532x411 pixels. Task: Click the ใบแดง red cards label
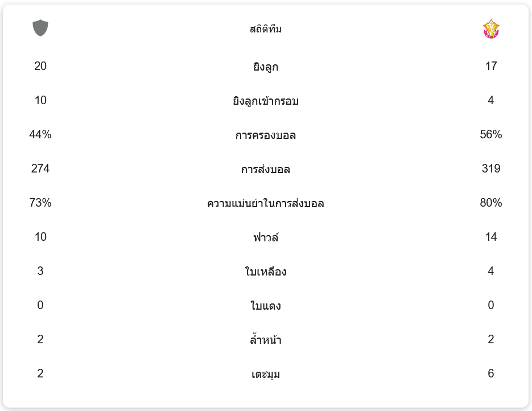266,306
